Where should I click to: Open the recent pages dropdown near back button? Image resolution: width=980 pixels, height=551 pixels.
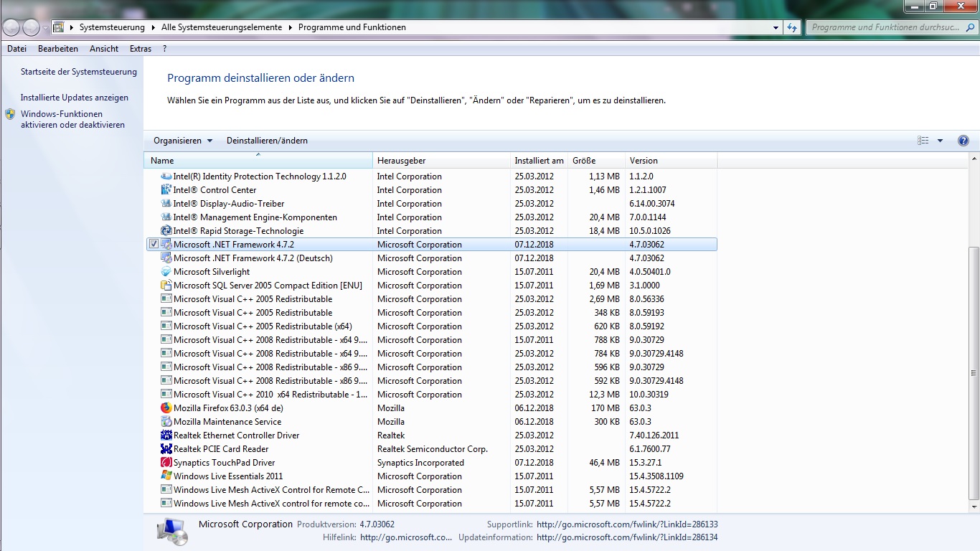point(45,27)
